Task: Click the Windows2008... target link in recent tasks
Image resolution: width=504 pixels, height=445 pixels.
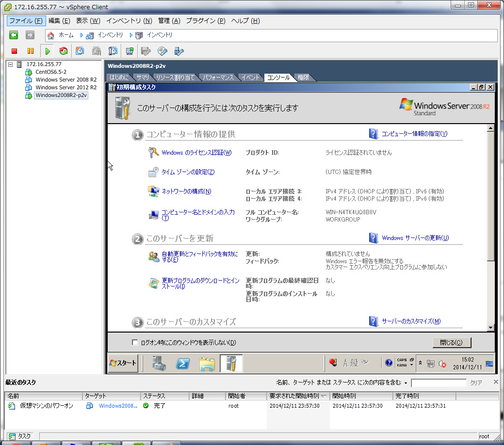Action: (x=118, y=406)
